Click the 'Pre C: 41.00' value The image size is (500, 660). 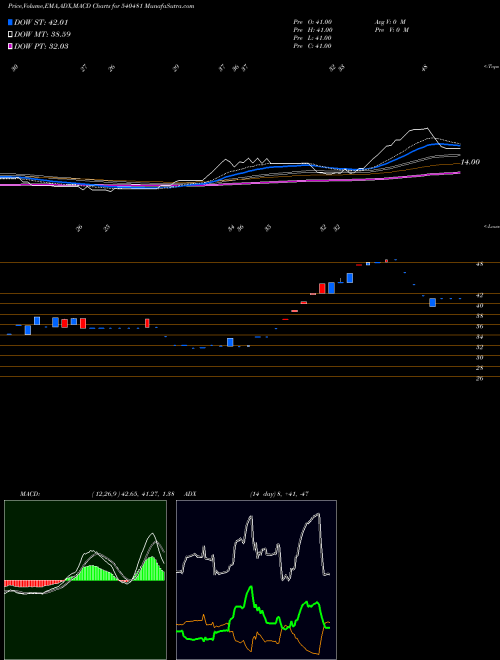click(x=312, y=46)
